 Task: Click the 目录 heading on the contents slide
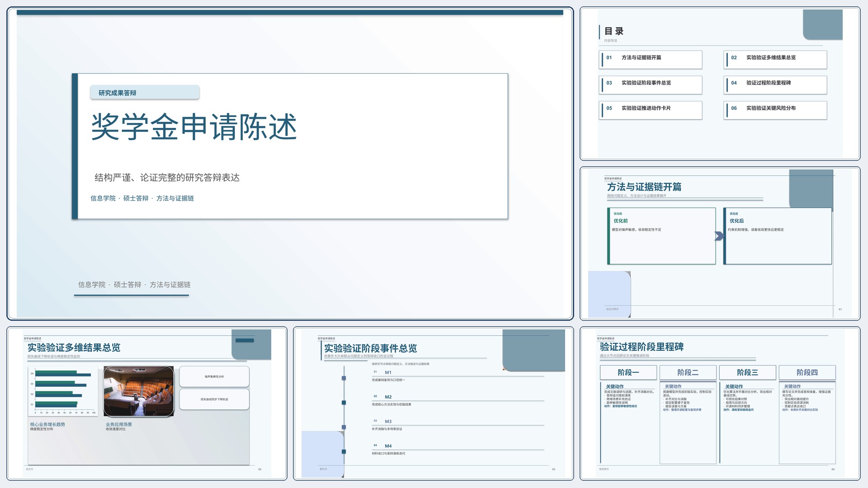pyautogui.click(x=614, y=31)
